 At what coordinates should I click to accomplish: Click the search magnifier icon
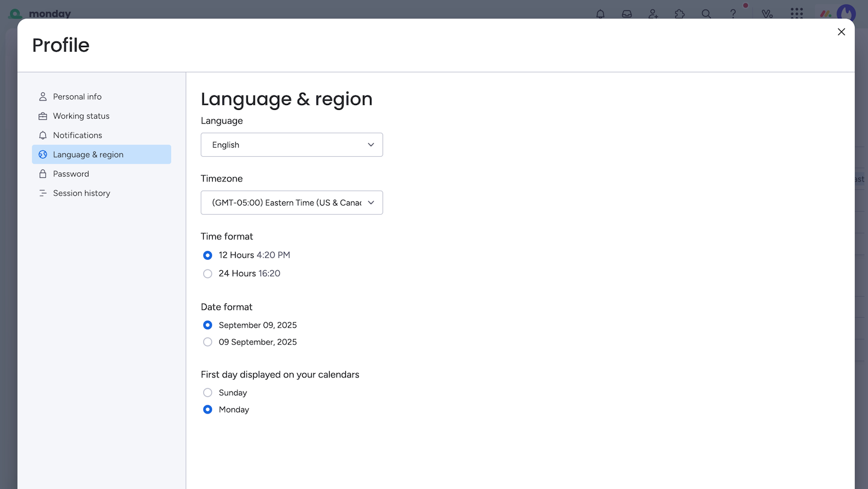(x=706, y=14)
